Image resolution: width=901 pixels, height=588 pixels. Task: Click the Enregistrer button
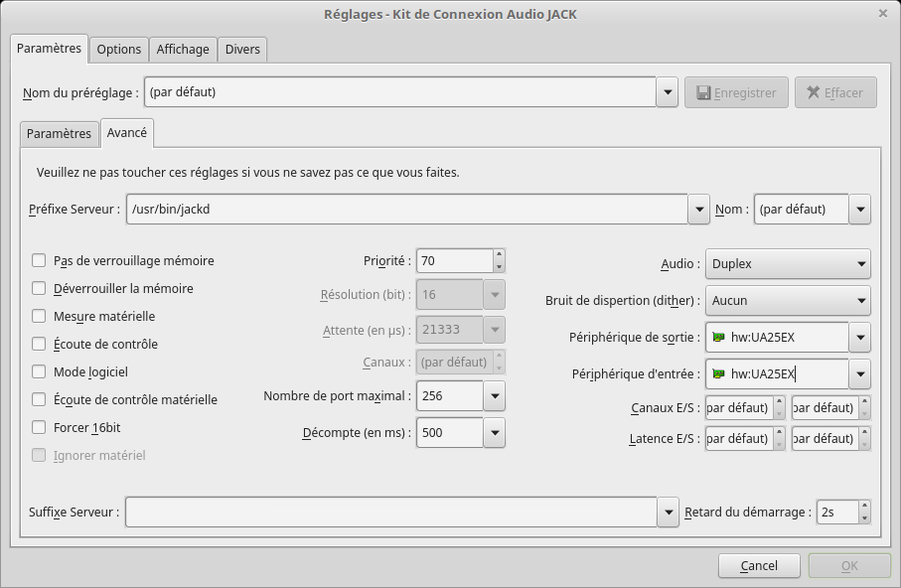point(736,92)
